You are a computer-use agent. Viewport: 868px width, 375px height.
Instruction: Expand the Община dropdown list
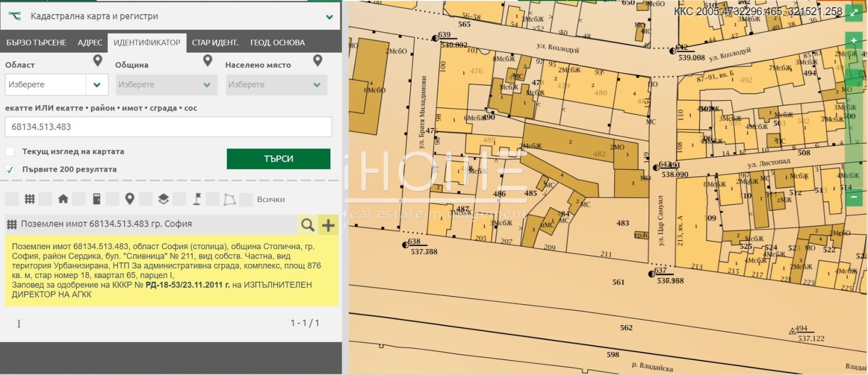click(207, 85)
